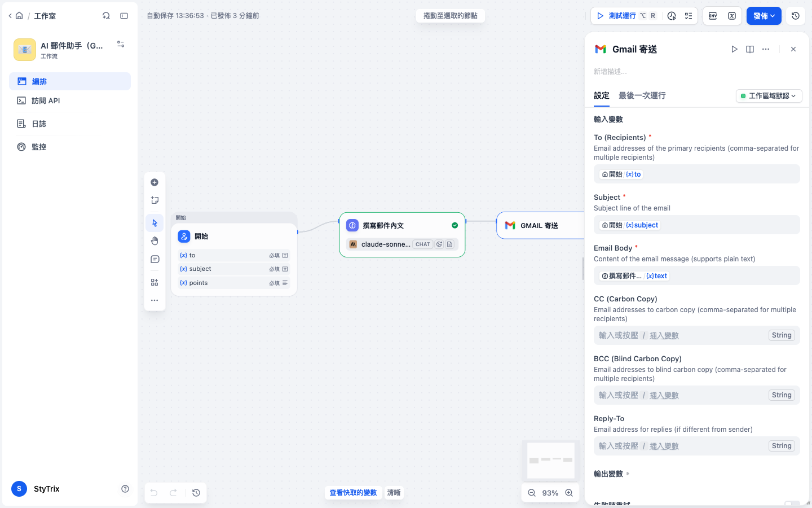The height and width of the screenshot is (508, 812).
Task: Click the To Recipients variable field
Action: point(697,174)
